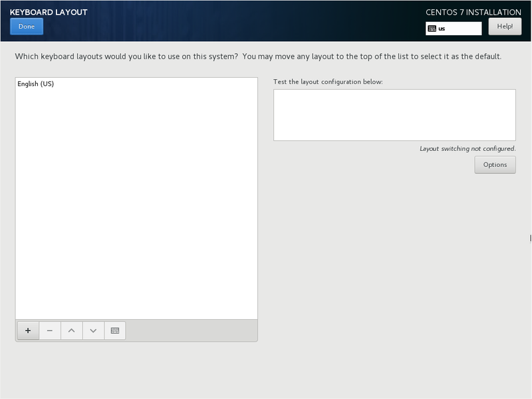532x399 pixels.
Task: Open the Help! dialog
Action: 505,26
